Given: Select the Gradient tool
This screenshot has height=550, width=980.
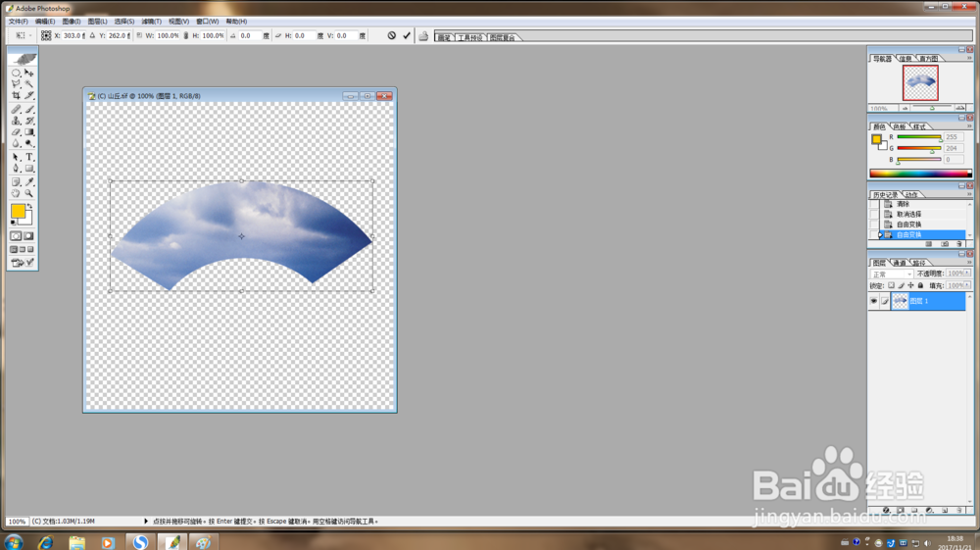Looking at the screenshot, I should click(x=28, y=132).
